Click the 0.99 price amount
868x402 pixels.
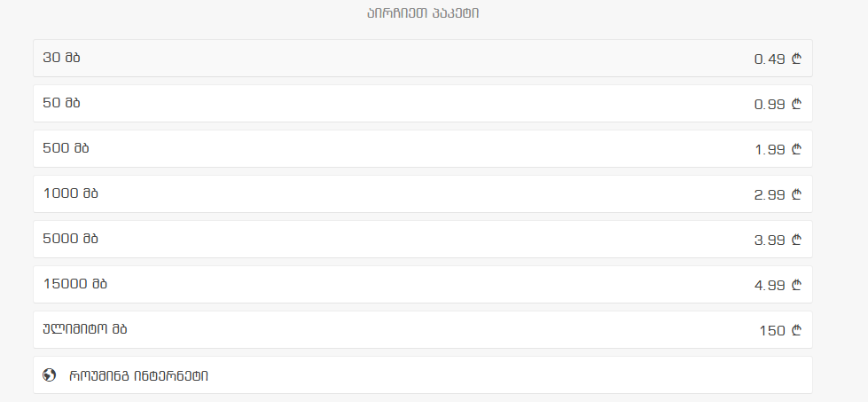(770, 105)
